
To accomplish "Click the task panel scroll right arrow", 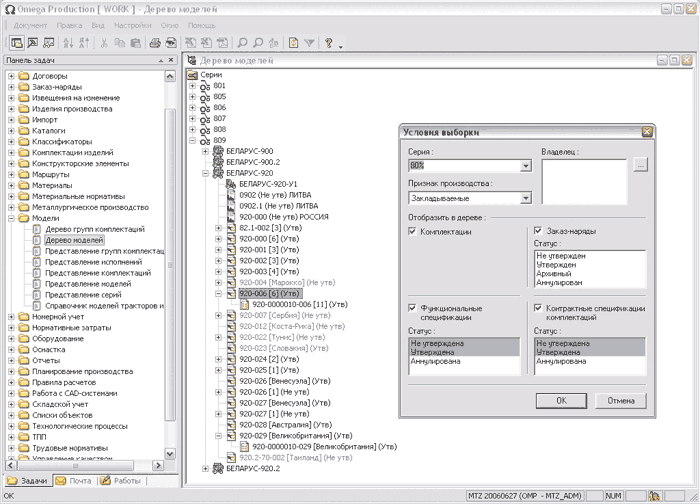I will (x=158, y=466).
